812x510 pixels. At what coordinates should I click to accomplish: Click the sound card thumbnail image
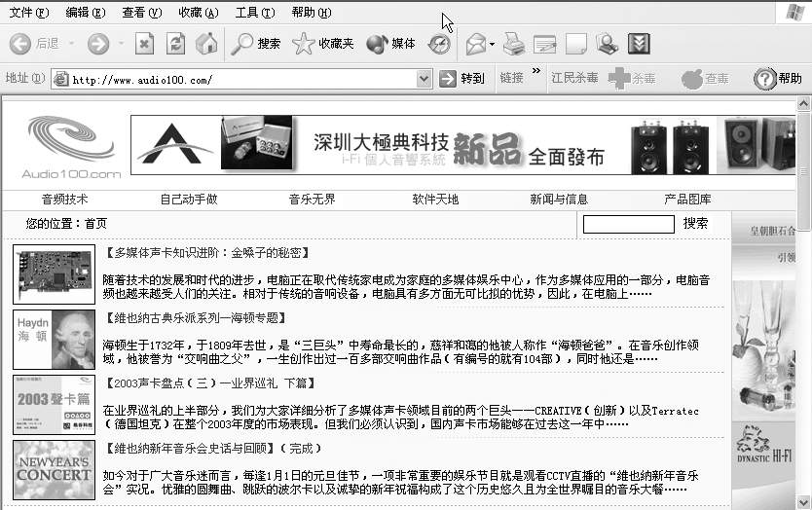[x=55, y=274]
